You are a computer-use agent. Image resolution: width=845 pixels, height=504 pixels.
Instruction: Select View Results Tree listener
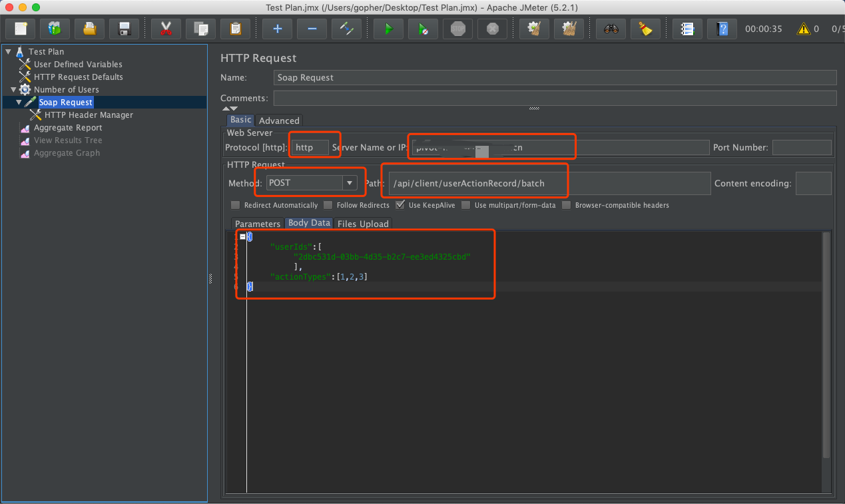click(x=68, y=140)
